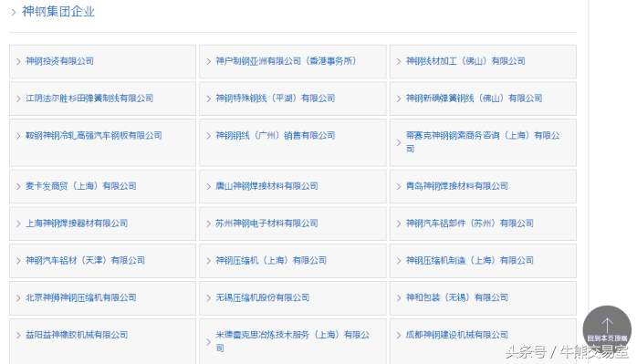Image resolution: width=637 pixels, height=364 pixels.
Task: Open 神钢汽车铝部件（苏州）有限公司 link
Action: (x=470, y=224)
